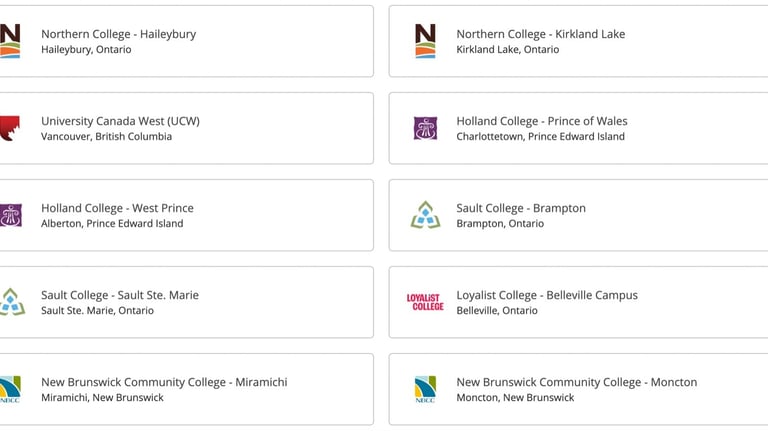The width and height of the screenshot is (768, 431).
Task: Select Holland College - West Prince title
Action: coord(118,208)
